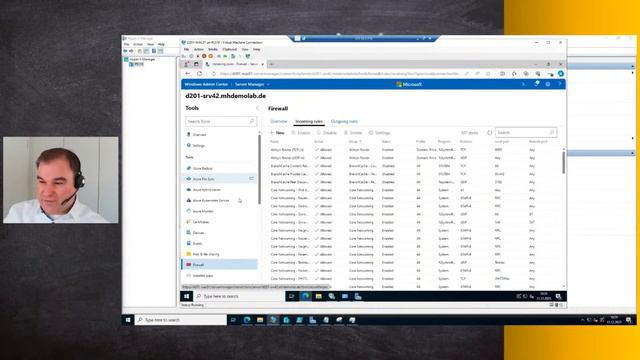Image resolution: width=640 pixels, height=360 pixels.
Task: Click the Name column header
Action: click(x=274, y=142)
